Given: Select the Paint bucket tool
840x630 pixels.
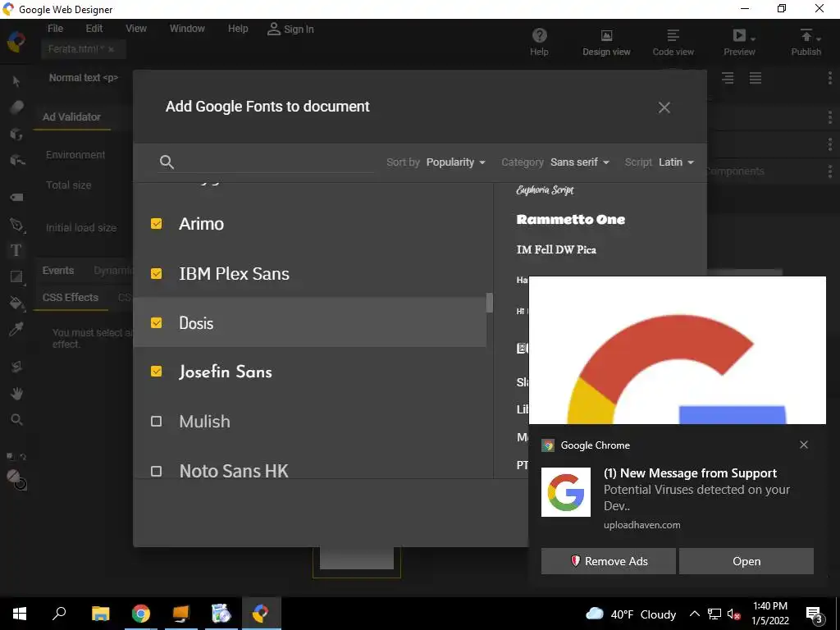Looking at the screenshot, I should pyautogui.click(x=16, y=304).
